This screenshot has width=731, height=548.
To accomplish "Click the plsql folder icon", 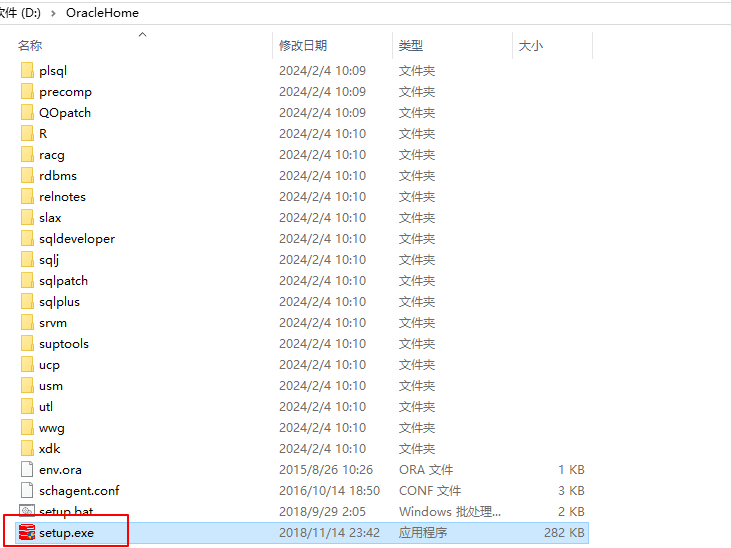I will pos(27,70).
